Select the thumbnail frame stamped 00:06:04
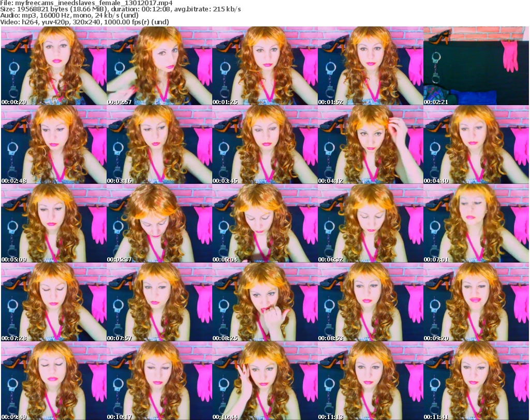The width and height of the screenshot is (530, 420). pos(264,224)
